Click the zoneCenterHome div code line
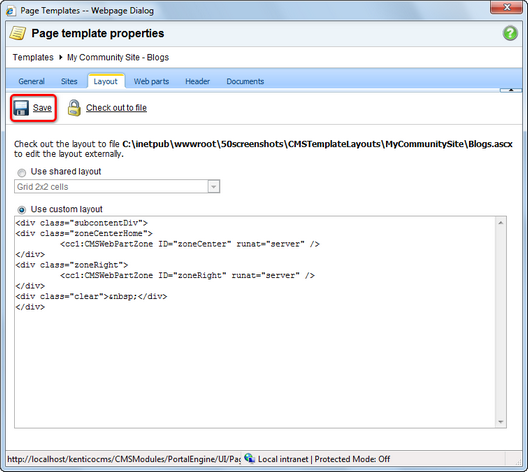528x472 pixels. pyautogui.click(x=84, y=233)
